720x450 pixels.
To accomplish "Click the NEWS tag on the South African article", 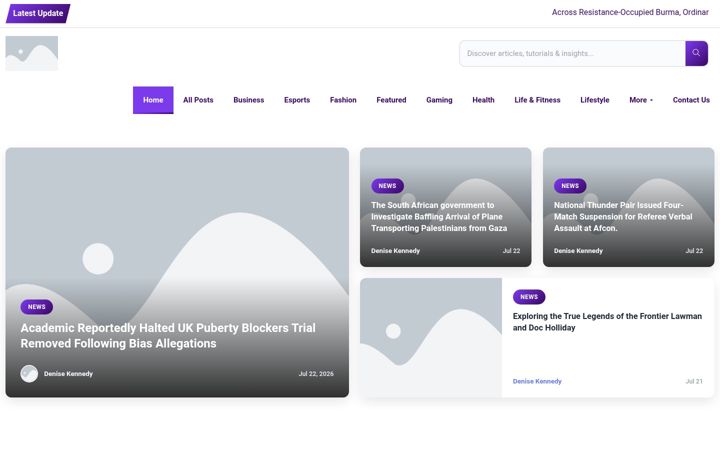I will coord(387,186).
